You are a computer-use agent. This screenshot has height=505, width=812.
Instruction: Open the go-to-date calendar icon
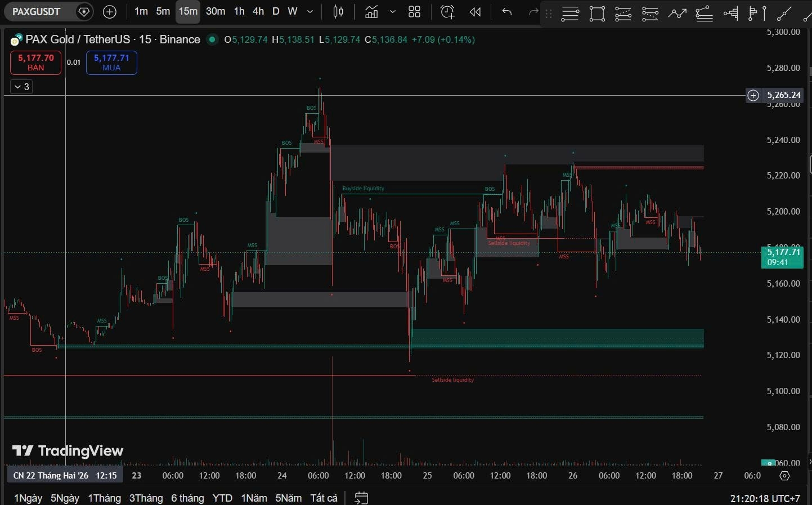(361, 498)
